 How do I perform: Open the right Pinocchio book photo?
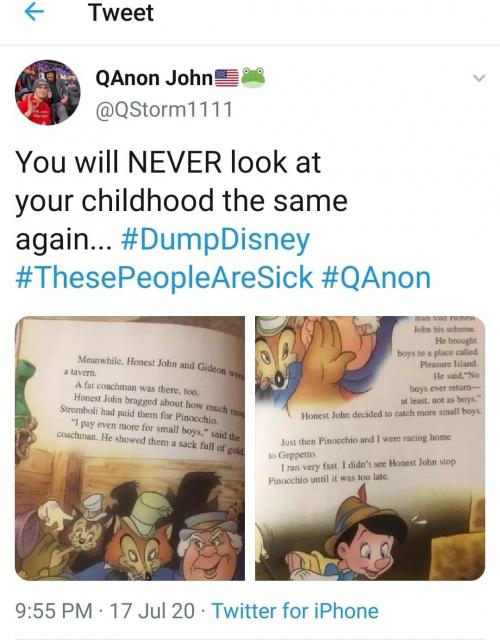(370, 448)
